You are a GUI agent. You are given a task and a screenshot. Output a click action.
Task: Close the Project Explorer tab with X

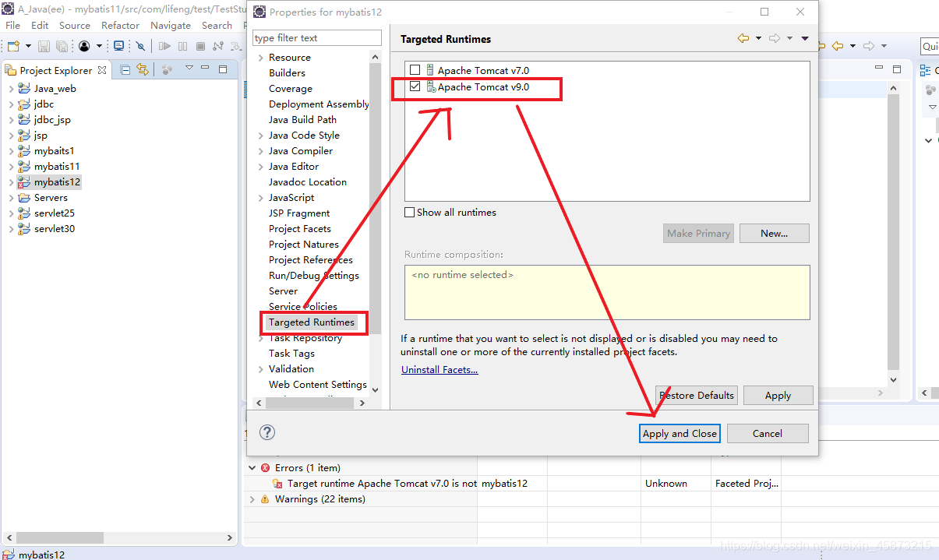102,70
